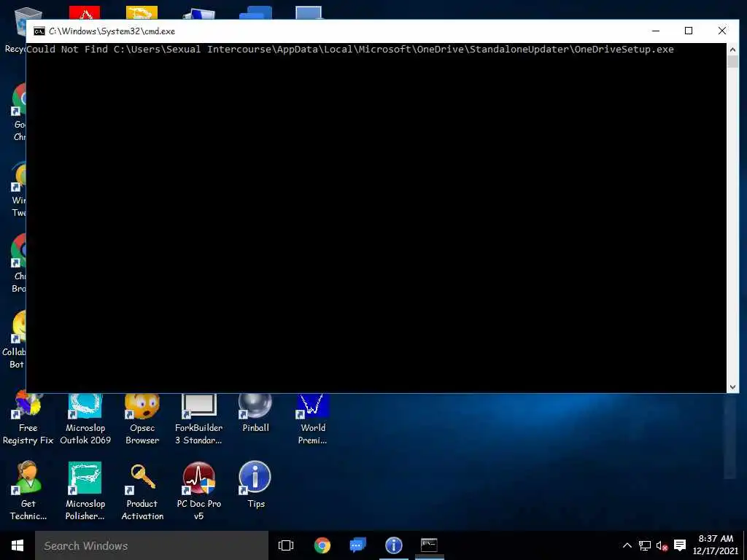Open the blue chat bubbles taskbar app
The height and width of the screenshot is (560, 747).
click(357, 545)
